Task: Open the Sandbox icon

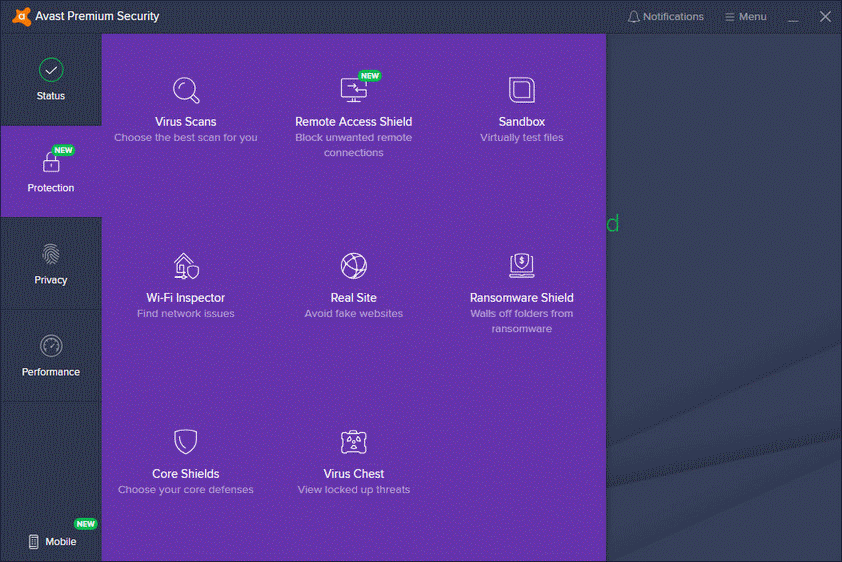Action: tap(521, 90)
